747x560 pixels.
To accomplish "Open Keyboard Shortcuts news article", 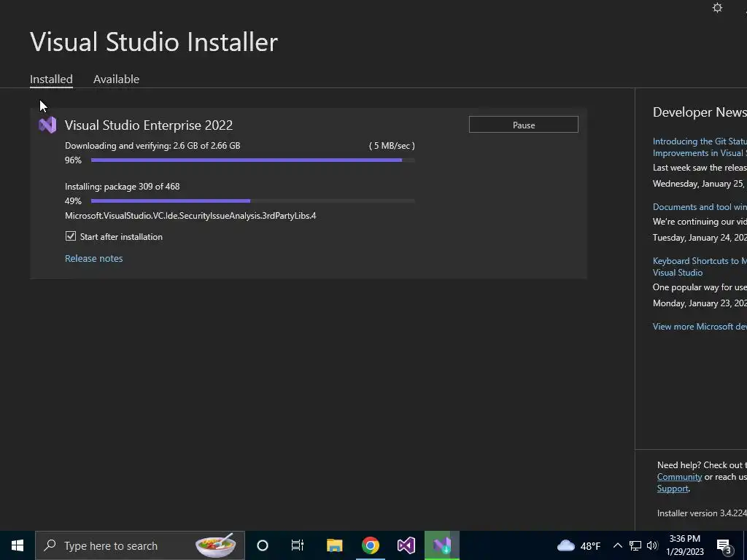I will click(x=700, y=267).
